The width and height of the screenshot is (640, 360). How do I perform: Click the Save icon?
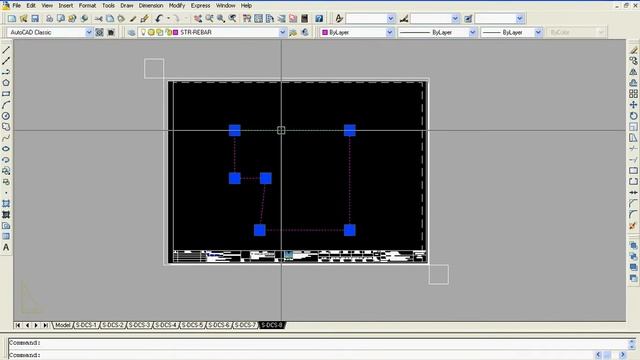coord(35,18)
